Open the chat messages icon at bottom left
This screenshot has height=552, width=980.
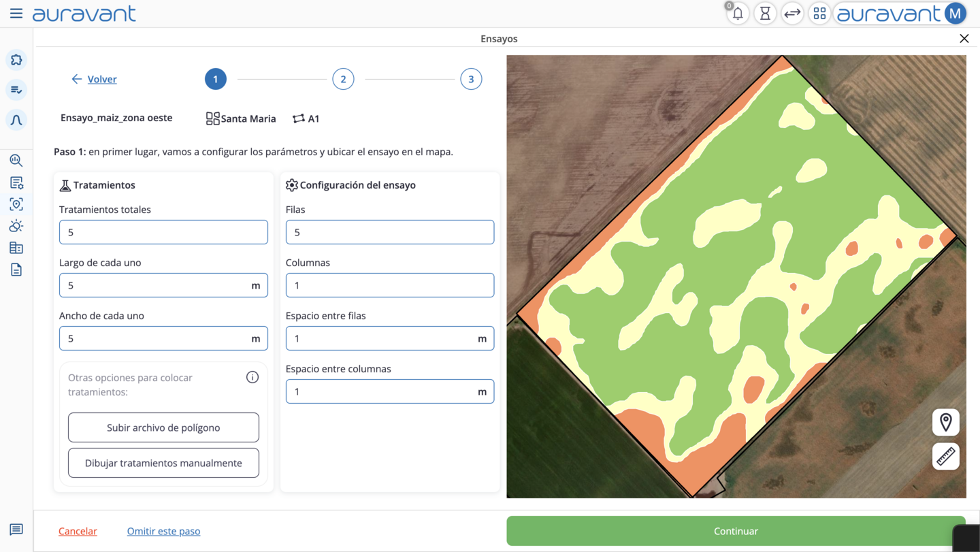(x=16, y=530)
